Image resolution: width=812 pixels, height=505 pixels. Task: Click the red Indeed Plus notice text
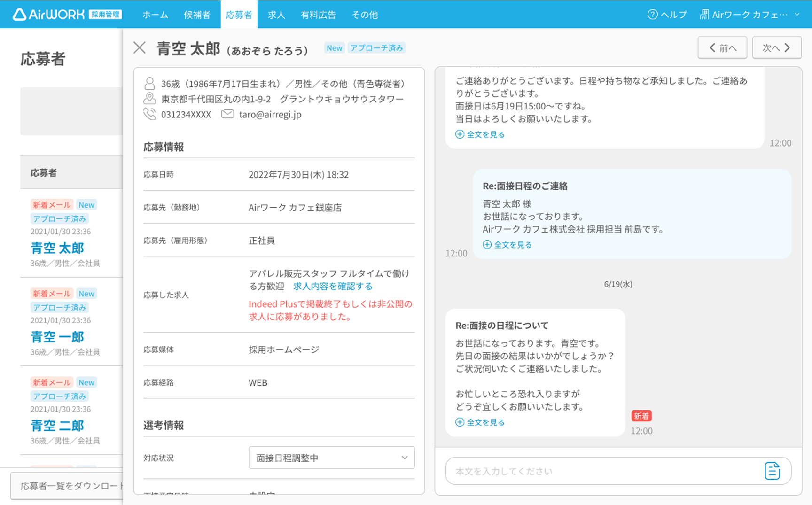330,310
